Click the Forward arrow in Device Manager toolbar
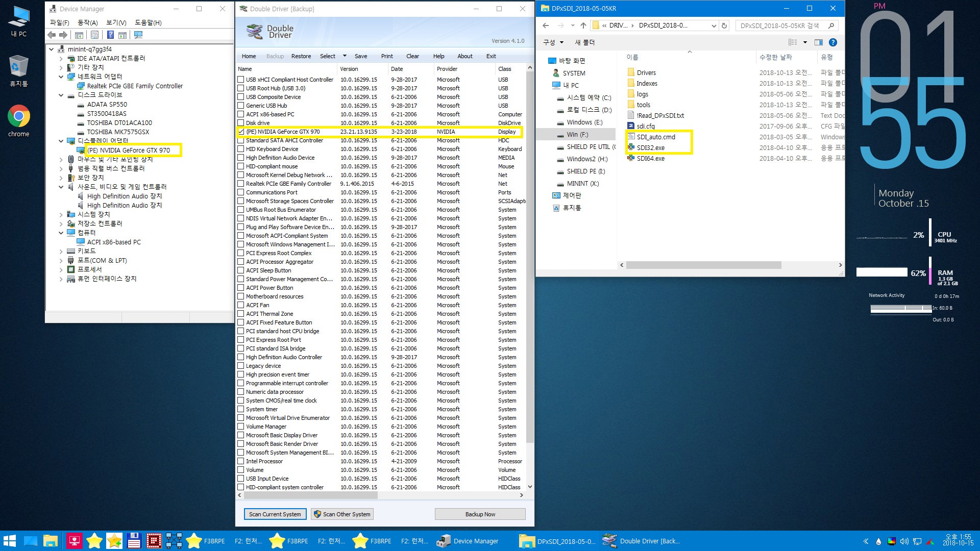This screenshot has height=551, width=980. pos(63,35)
